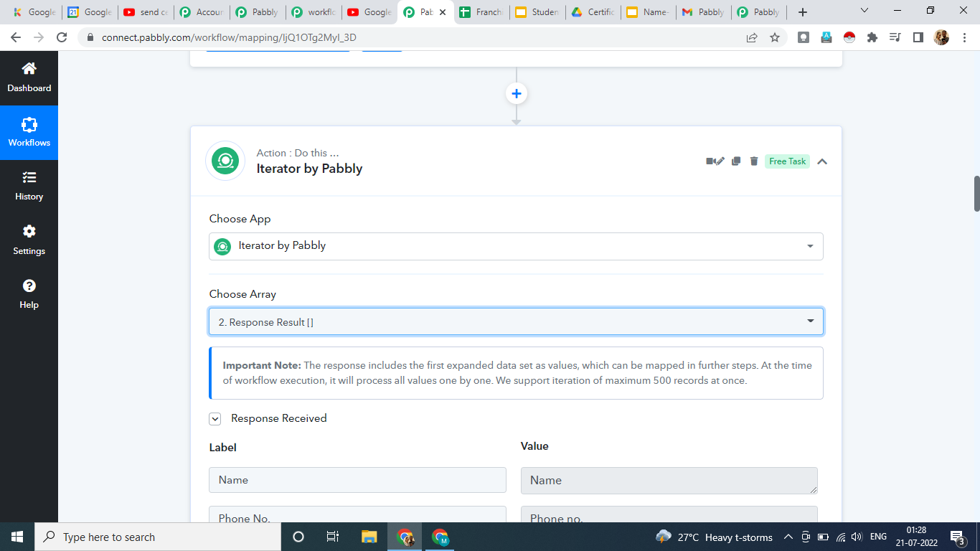Click the ENG language indicator
The width and height of the screenshot is (980, 551).
click(x=878, y=537)
